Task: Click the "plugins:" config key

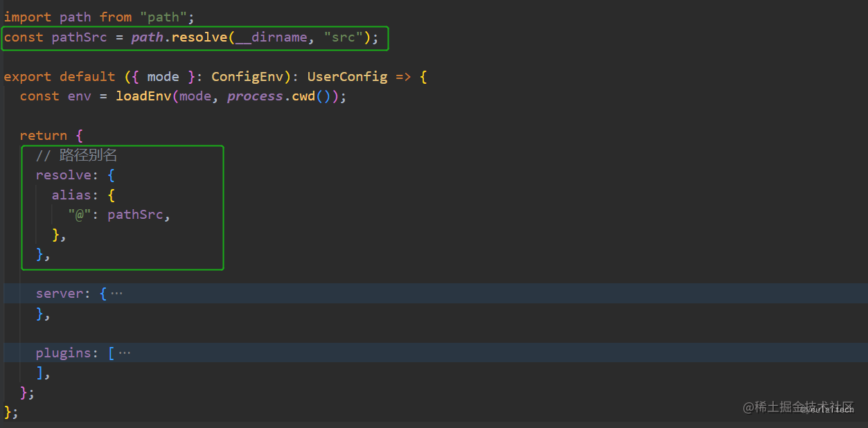Action: click(x=67, y=353)
